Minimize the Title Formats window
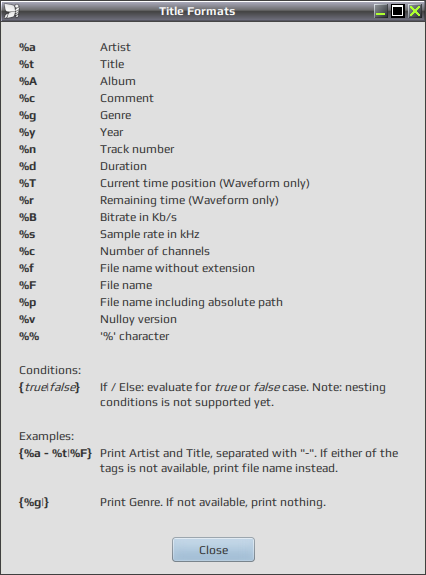426x575 pixels. [381, 11]
